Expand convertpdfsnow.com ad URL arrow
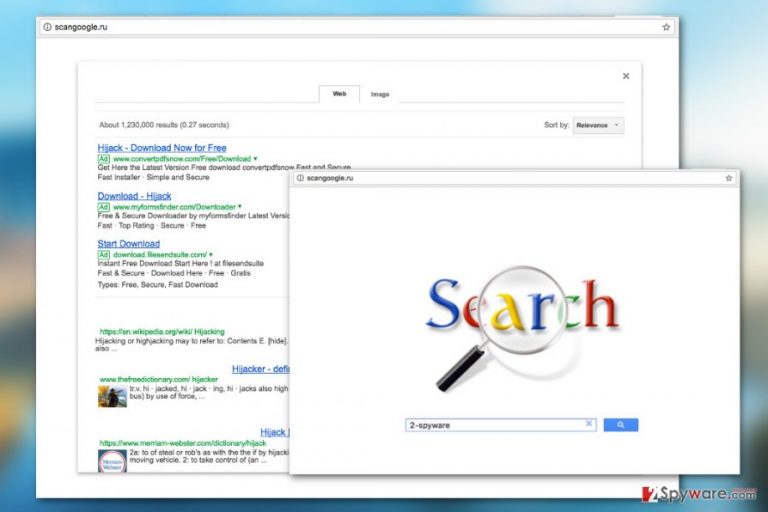The width and height of the screenshot is (768, 512). (x=255, y=159)
